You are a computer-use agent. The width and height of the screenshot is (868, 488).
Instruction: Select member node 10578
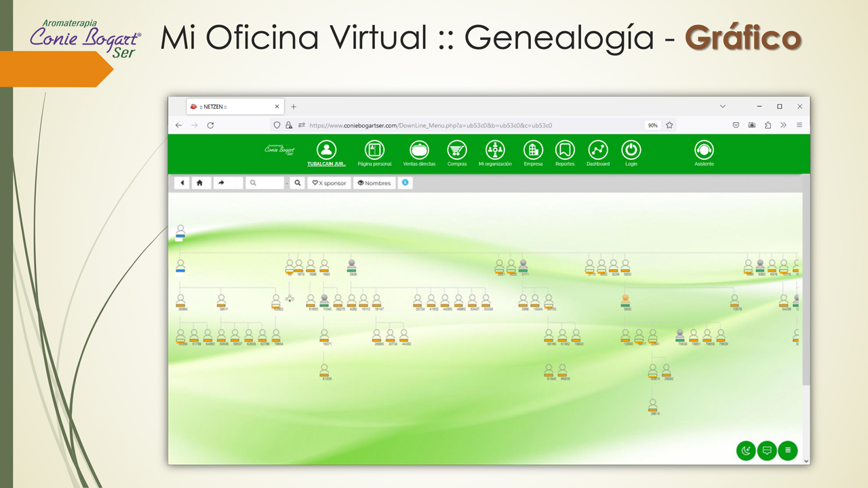click(735, 302)
